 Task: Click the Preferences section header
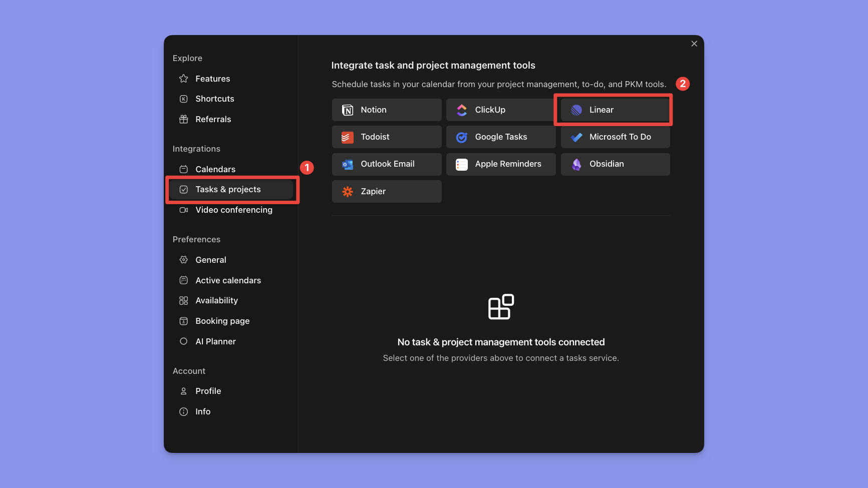pyautogui.click(x=196, y=240)
